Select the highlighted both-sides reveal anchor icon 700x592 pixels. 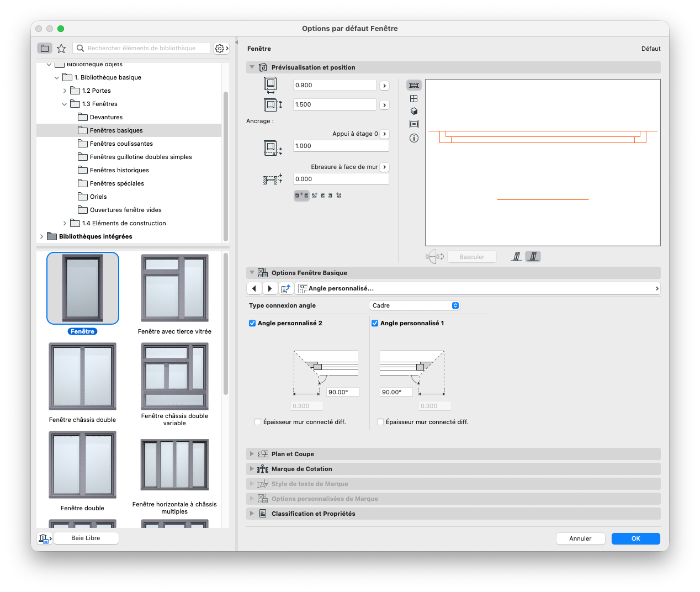301,195
